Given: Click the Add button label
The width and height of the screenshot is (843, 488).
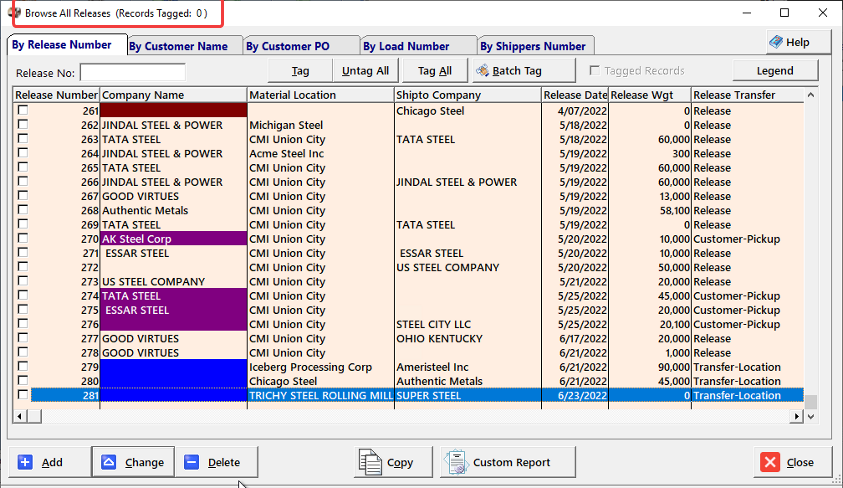Looking at the screenshot, I should click(x=52, y=462).
